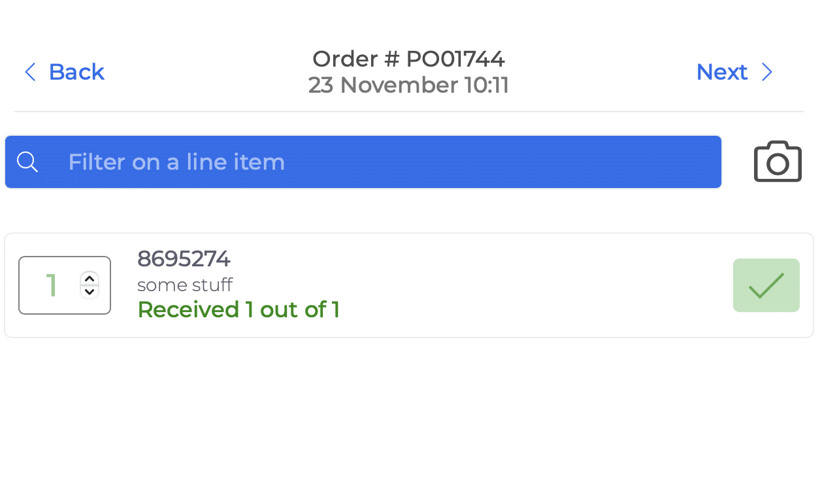
Task: Toggle the green checkmark received button
Action: tap(766, 285)
